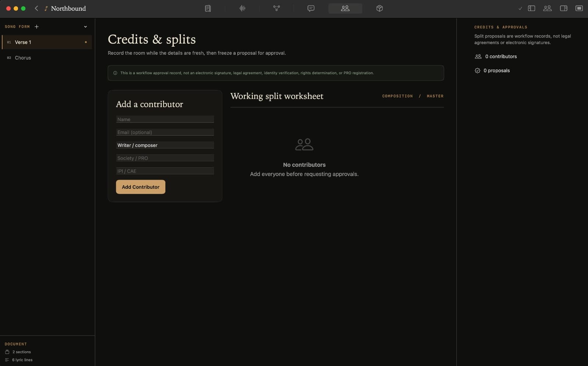
Task: Click the '2 sections' text
Action: (x=22, y=352)
